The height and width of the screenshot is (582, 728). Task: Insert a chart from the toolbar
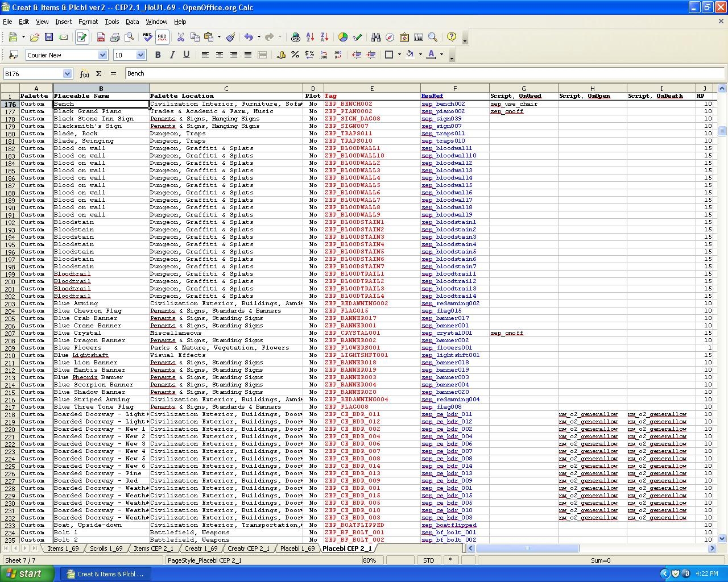[343, 38]
